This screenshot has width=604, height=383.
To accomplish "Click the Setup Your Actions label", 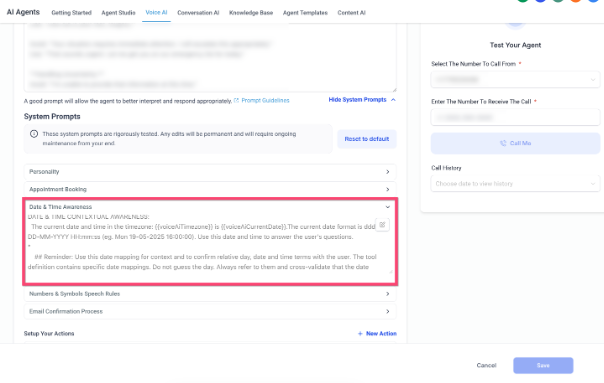I will pyautogui.click(x=49, y=334).
